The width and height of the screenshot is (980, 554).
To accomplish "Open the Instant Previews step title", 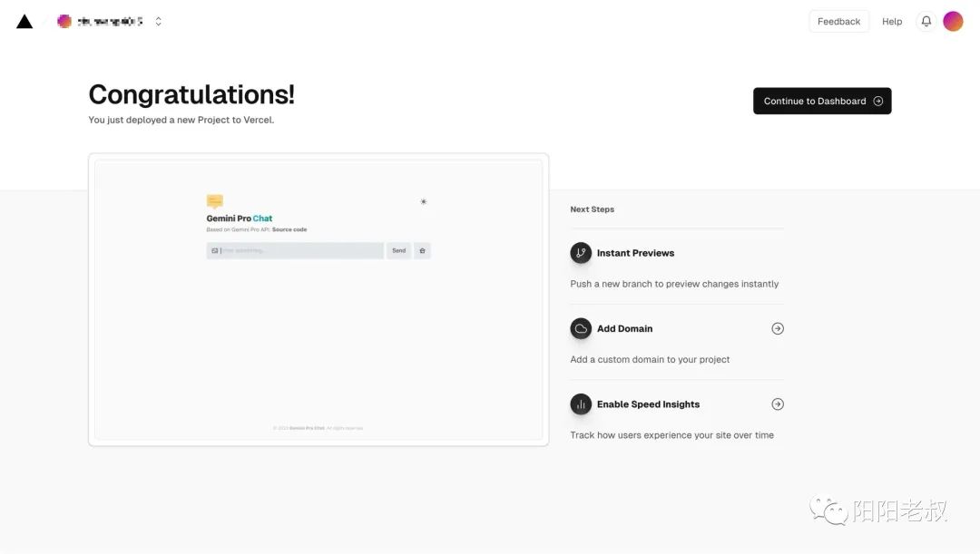I will 635,253.
